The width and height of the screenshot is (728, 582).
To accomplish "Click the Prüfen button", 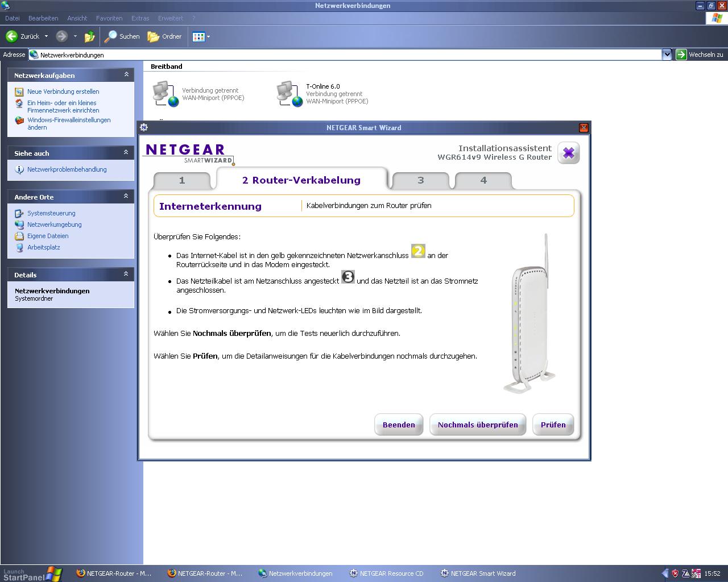I will coord(553,425).
